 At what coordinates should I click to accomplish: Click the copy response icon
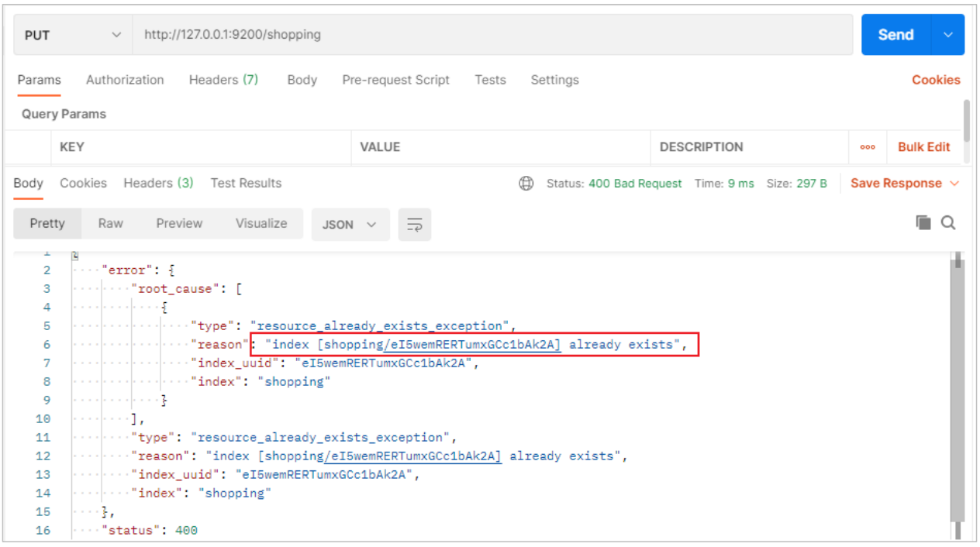pyautogui.click(x=923, y=223)
